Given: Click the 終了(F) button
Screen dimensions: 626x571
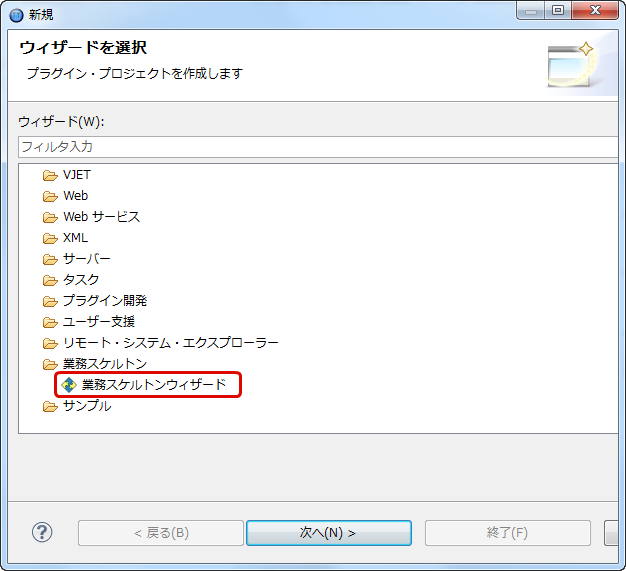Looking at the screenshot, I should 507,533.
